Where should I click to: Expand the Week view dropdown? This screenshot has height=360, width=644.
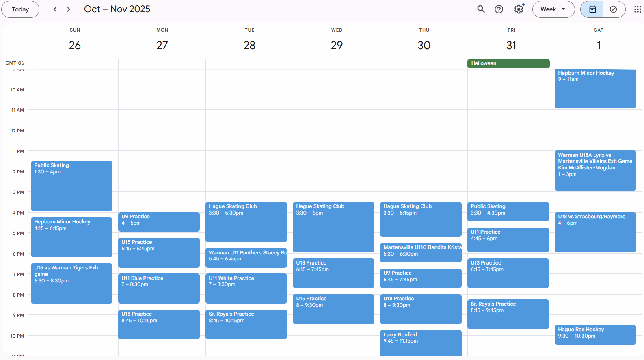(553, 9)
